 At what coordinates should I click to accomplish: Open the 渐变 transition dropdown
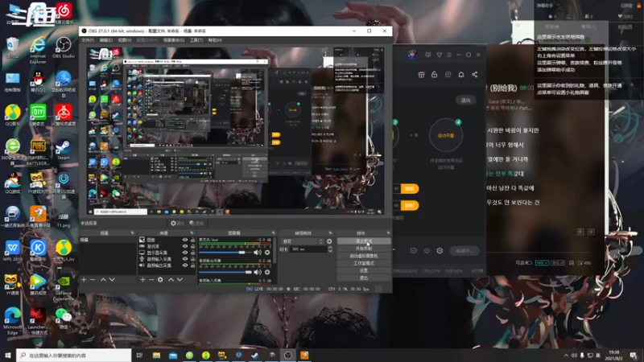pos(303,241)
